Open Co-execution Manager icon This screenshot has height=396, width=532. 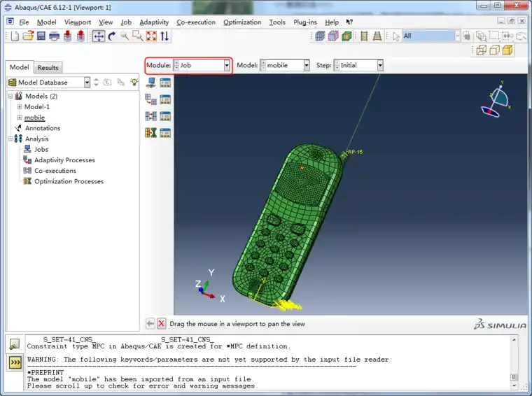165,116
